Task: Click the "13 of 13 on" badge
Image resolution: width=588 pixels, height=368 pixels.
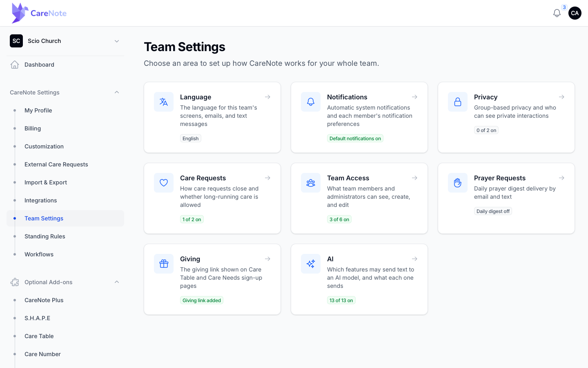Action: tap(341, 301)
